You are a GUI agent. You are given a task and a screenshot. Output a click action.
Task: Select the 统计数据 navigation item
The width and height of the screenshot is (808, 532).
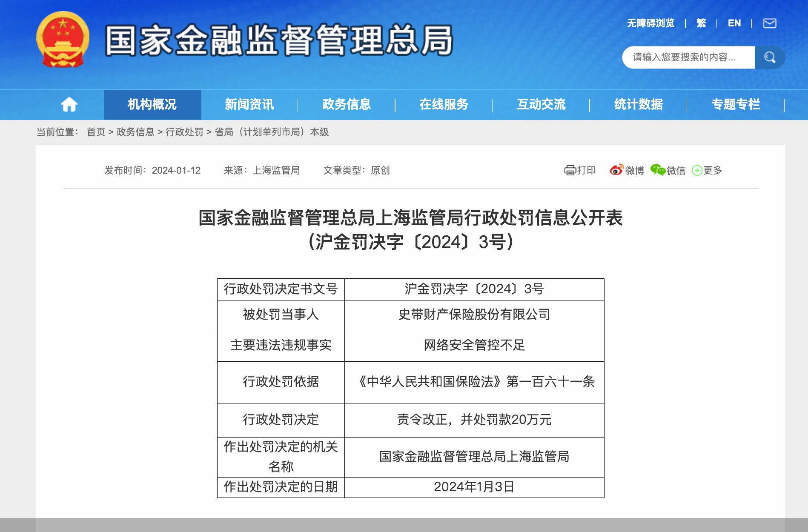(638, 104)
